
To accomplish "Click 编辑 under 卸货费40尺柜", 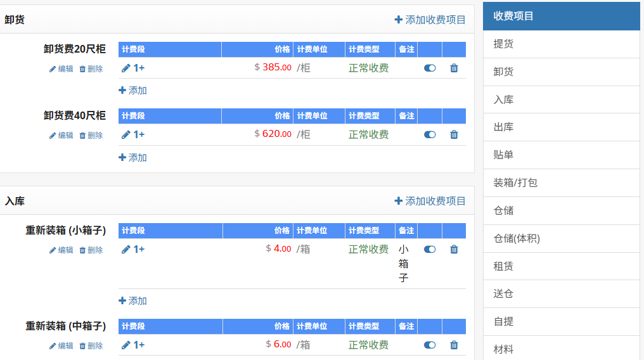I will point(61,135).
